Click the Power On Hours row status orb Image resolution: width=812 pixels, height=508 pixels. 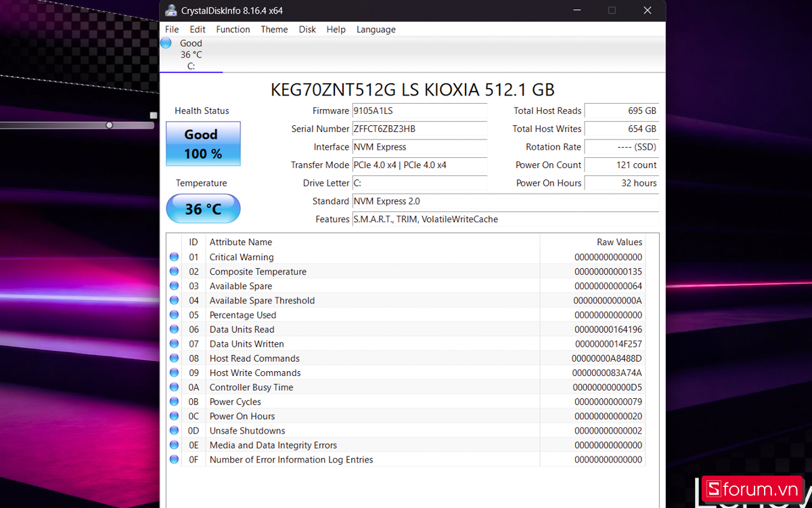[174, 416]
